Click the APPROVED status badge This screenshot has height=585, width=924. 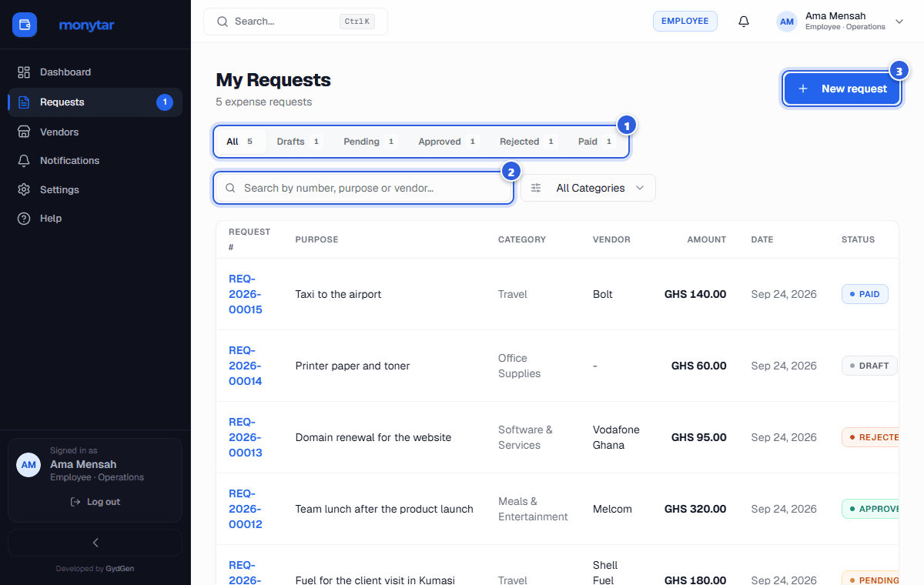point(870,509)
